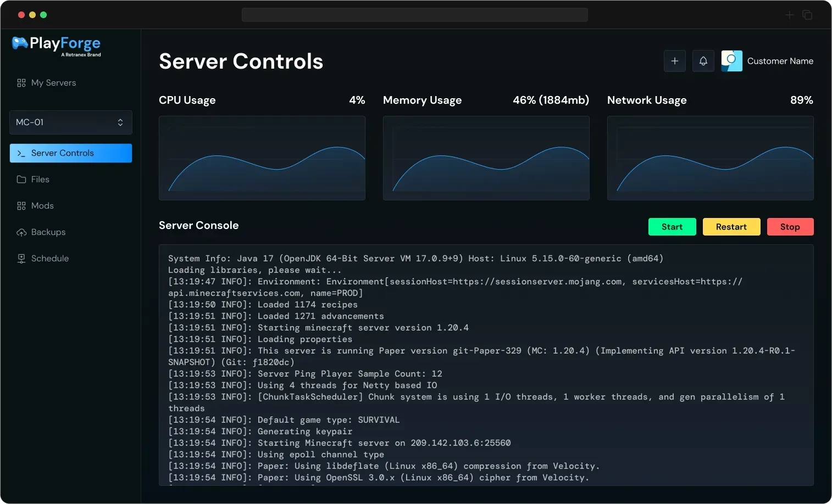Click the 'Using OpenSSL 3.0.x' console line
Viewport: 832px width, 504px height.
(x=379, y=478)
